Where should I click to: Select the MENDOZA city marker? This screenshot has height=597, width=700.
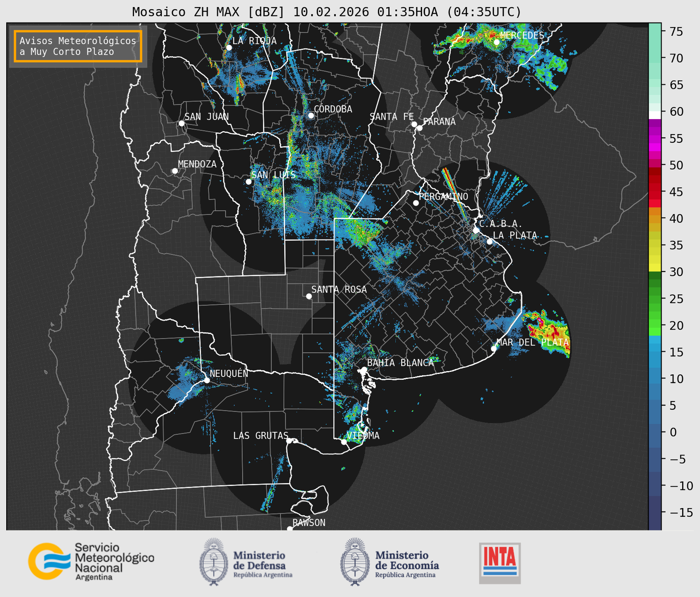coord(175,171)
